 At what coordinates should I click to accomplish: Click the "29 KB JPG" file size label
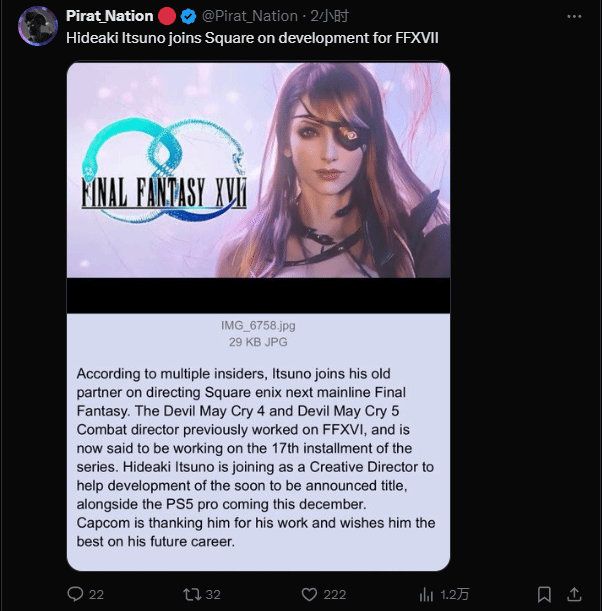[x=258, y=342]
